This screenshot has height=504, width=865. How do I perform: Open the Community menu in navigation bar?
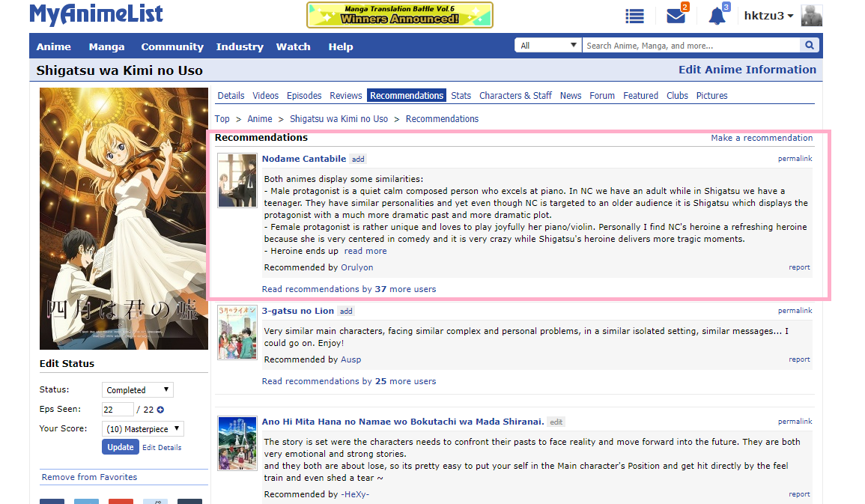172,46
